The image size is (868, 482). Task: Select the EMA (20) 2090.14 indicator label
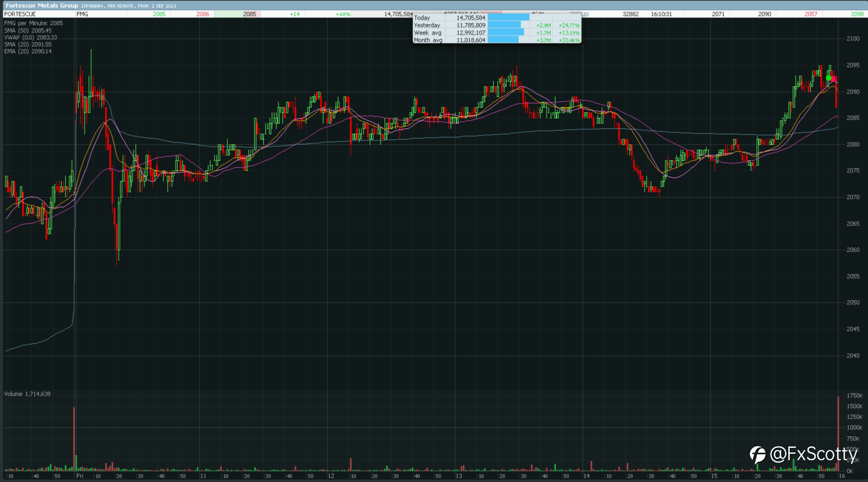28,52
